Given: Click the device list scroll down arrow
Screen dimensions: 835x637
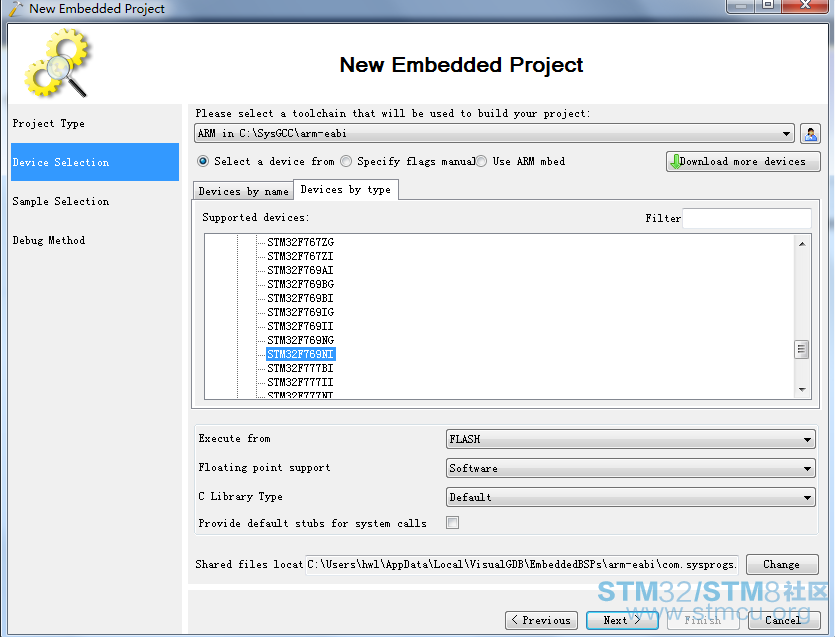Looking at the screenshot, I should click(802, 390).
